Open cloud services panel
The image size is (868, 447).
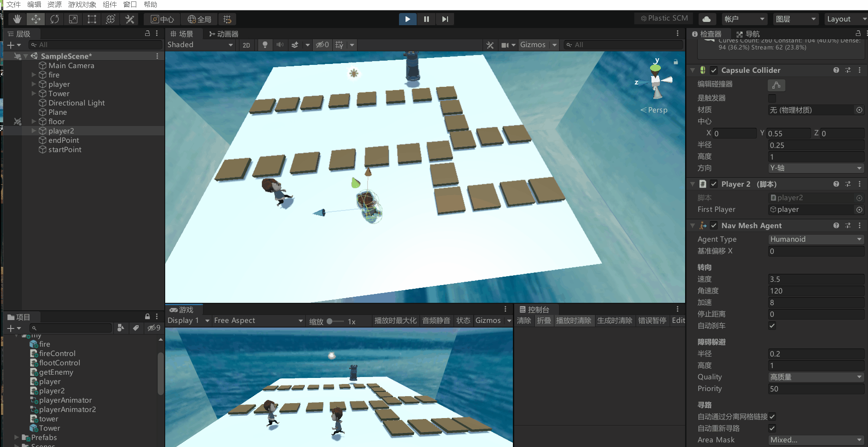tap(707, 19)
